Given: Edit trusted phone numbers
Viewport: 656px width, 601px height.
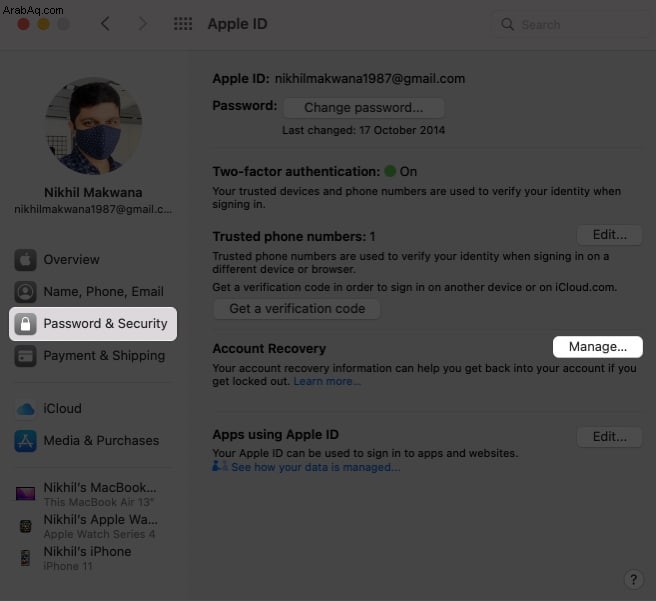Looking at the screenshot, I should tap(610, 235).
